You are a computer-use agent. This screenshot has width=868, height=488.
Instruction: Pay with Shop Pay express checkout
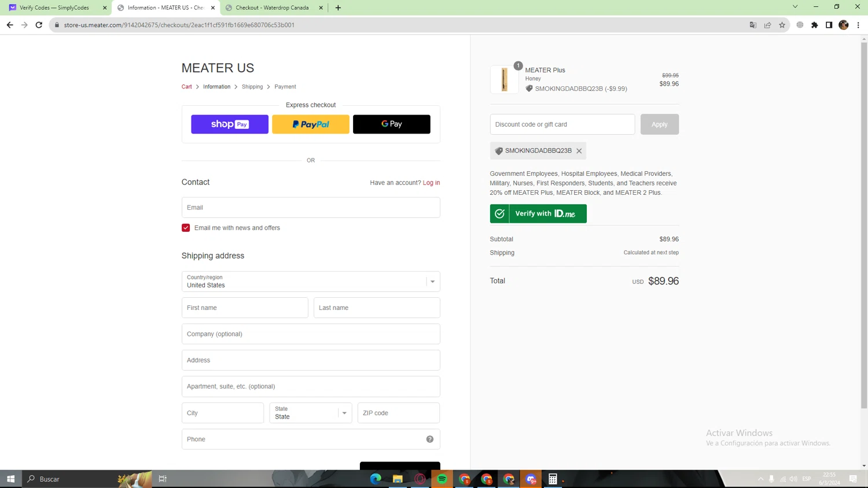(x=230, y=124)
